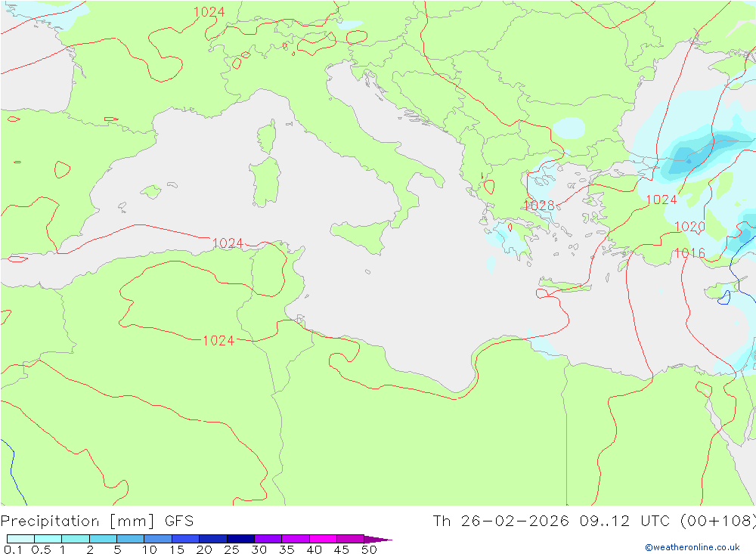Click the legend swatch between 45 and 50
The height and width of the screenshot is (554, 756).
(x=351, y=539)
